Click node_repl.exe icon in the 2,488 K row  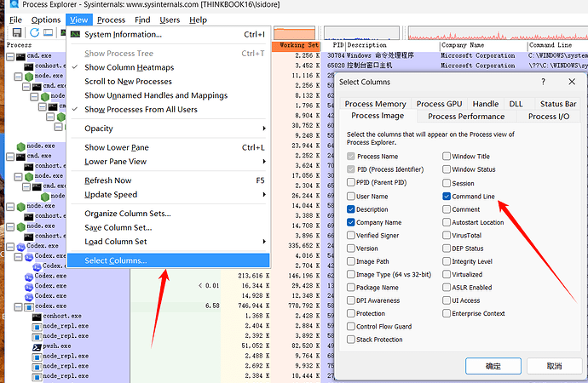coord(37,357)
